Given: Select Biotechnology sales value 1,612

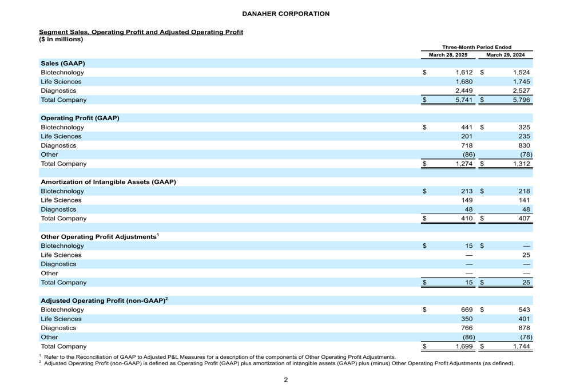Looking at the screenshot, I should [x=464, y=72].
